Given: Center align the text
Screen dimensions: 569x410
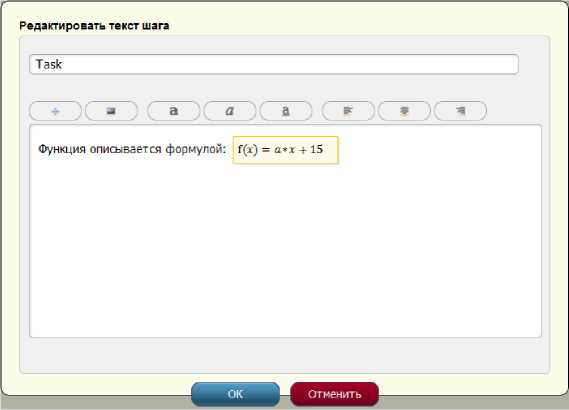Looking at the screenshot, I should pos(404,111).
